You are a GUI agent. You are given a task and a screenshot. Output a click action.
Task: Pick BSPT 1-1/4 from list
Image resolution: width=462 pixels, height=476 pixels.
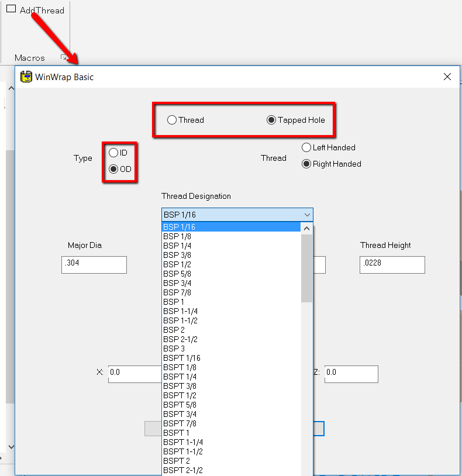coord(232,442)
